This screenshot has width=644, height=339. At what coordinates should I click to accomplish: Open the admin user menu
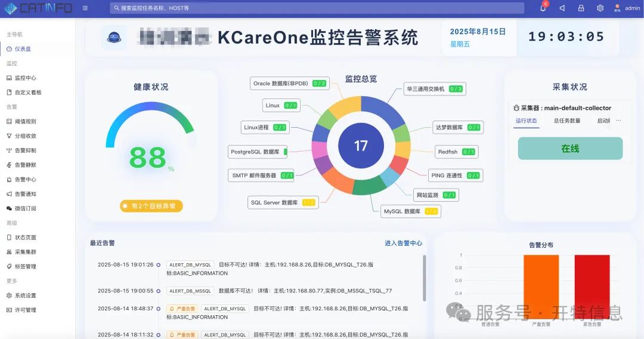(x=627, y=8)
